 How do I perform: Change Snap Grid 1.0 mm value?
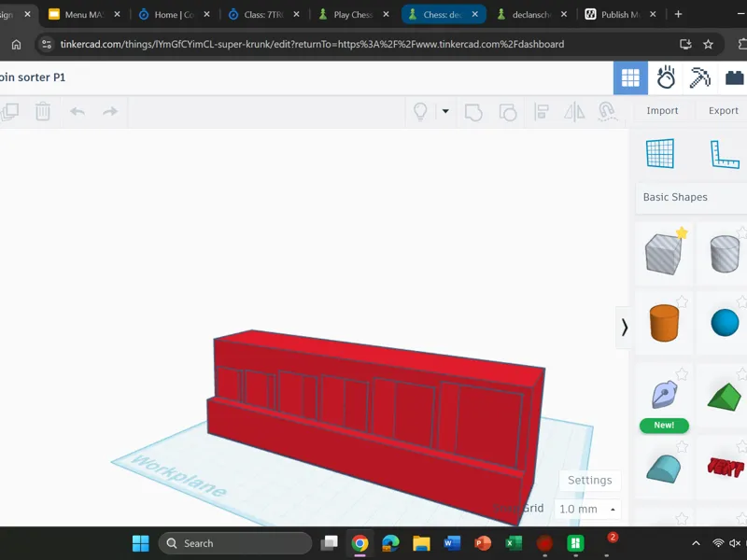(587, 509)
